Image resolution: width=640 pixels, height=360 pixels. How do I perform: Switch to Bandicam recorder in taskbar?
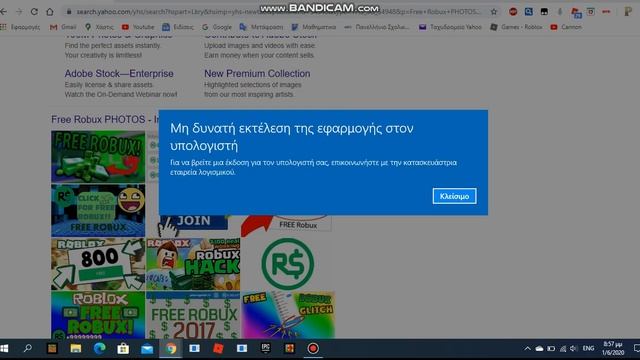(x=313, y=349)
